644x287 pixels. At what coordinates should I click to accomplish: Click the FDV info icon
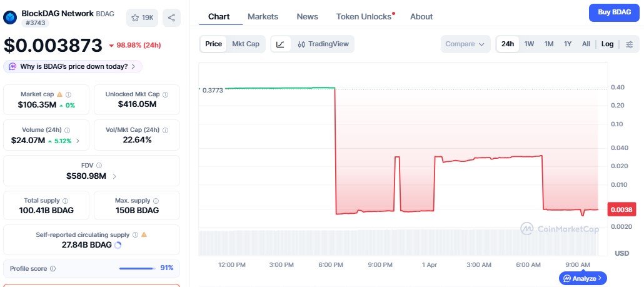pos(100,166)
